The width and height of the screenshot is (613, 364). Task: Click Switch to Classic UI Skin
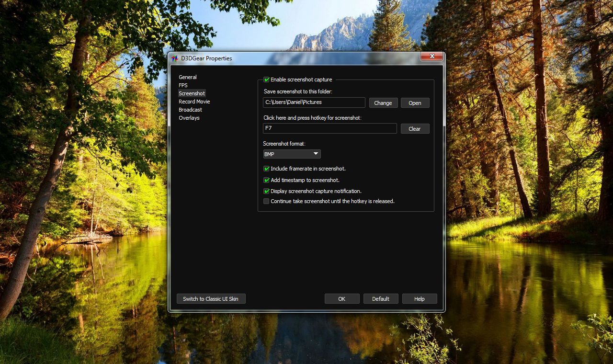coord(211,299)
